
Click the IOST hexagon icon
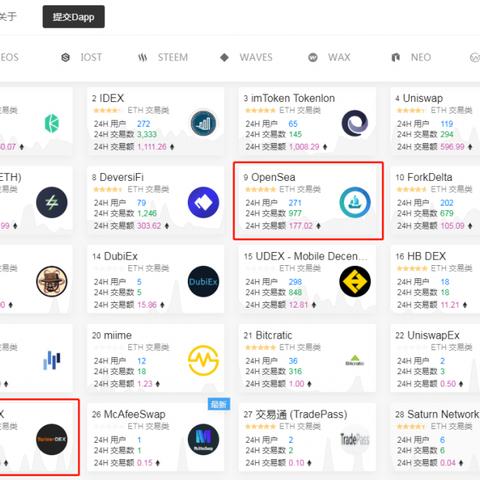[66, 57]
